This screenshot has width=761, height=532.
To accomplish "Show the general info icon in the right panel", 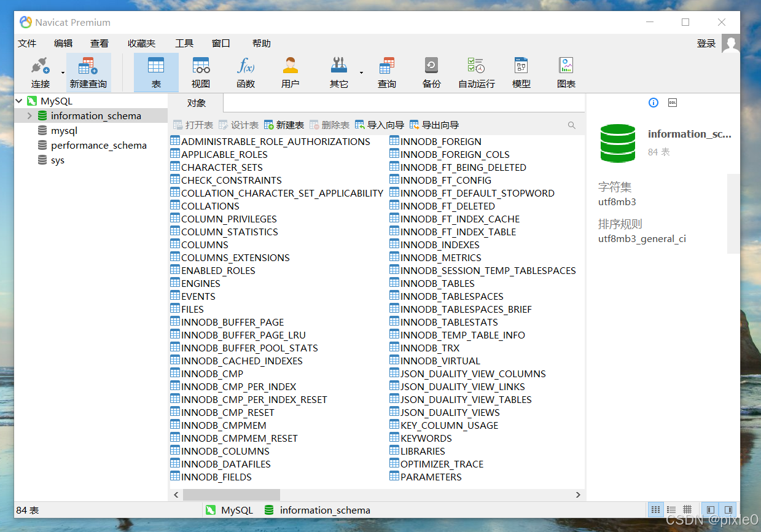I will [654, 103].
